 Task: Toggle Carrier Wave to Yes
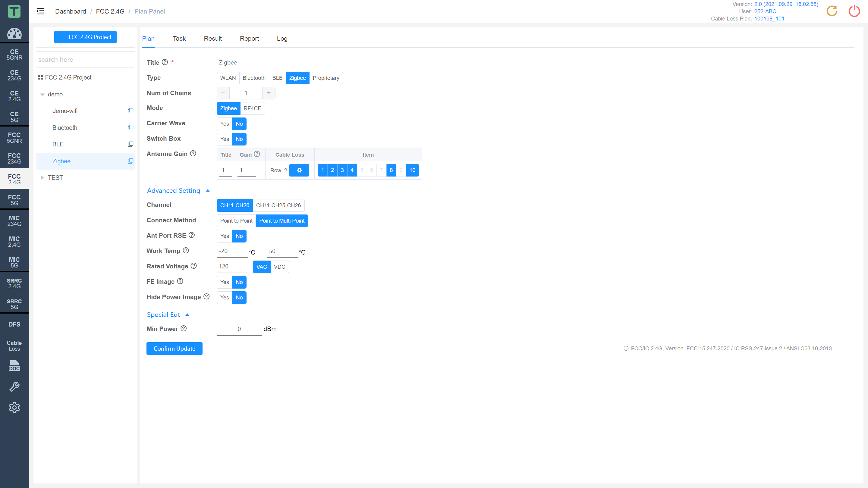click(x=224, y=123)
